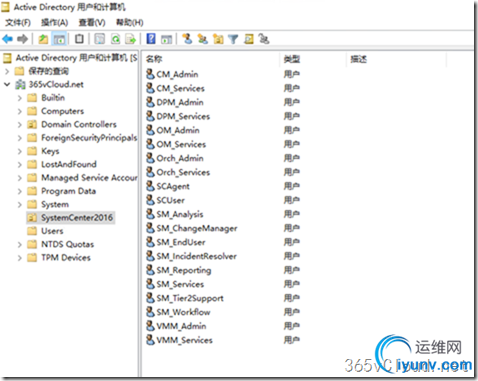Expand the NTDS Quotas node
This screenshot has width=478, height=381.
tap(20, 245)
